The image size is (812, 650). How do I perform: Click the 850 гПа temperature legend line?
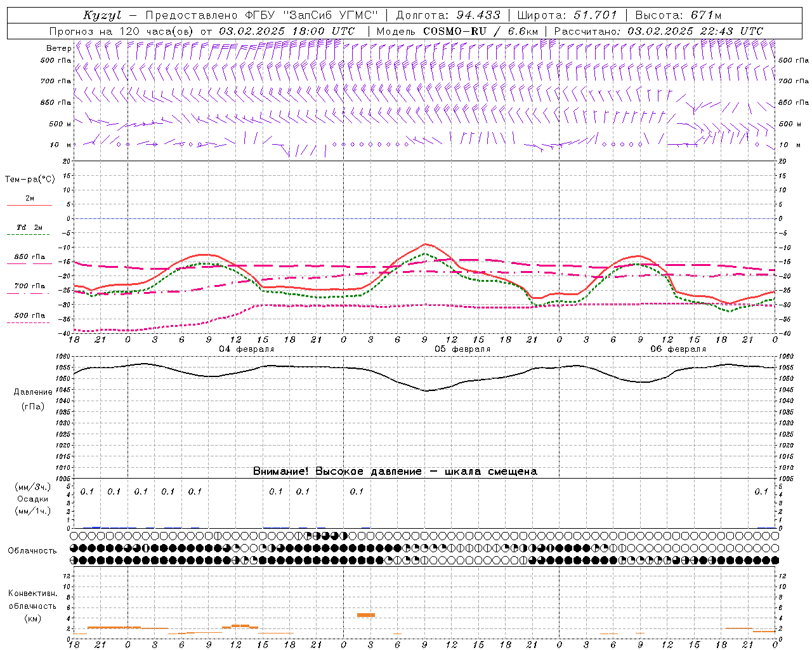click(x=29, y=263)
